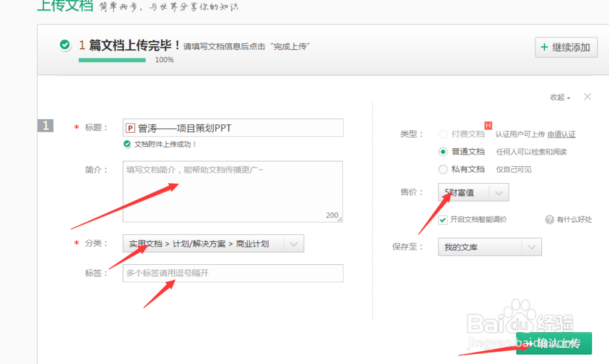Click the 申请认证 certification link

click(x=561, y=135)
